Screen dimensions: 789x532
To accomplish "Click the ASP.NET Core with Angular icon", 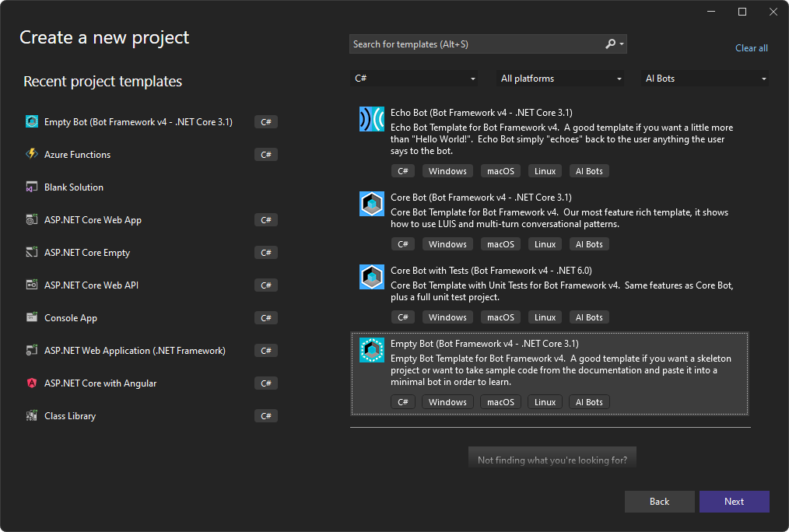I will [x=31, y=383].
